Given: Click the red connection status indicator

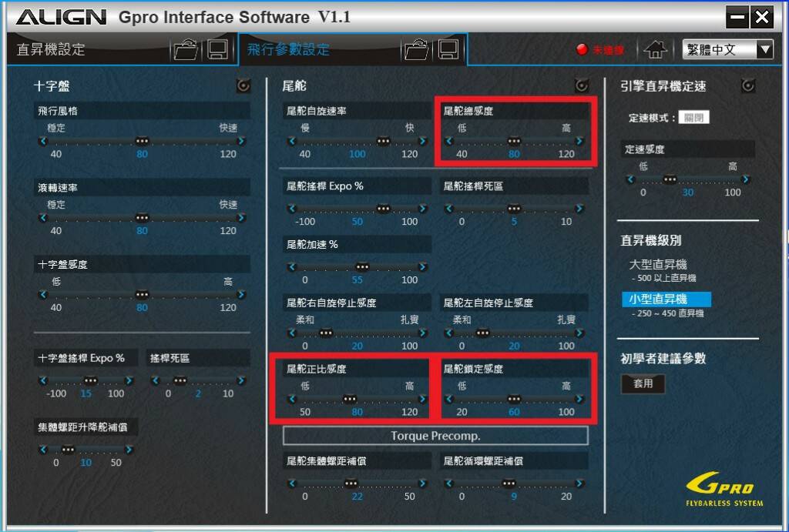Looking at the screenshot, I should (582, 49).
